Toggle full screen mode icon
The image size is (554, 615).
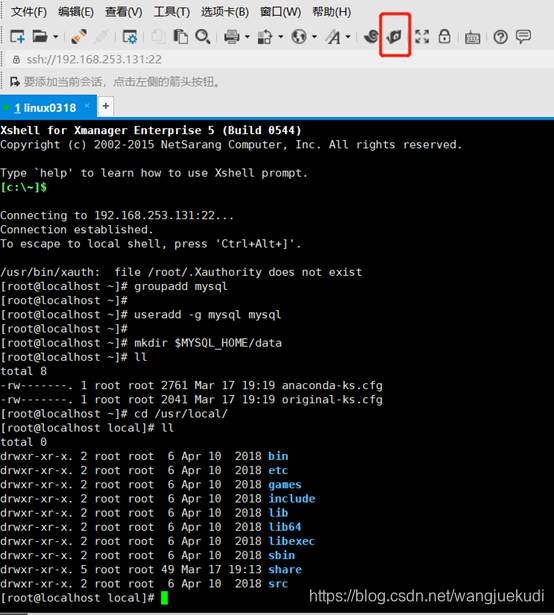click(x=422, y=36)
